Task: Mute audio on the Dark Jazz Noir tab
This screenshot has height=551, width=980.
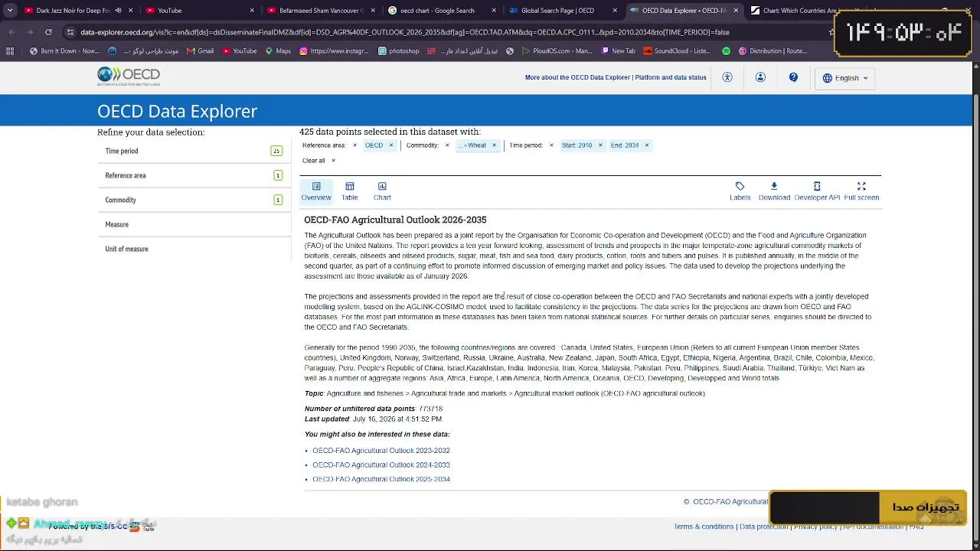Action: coord(118,11)
